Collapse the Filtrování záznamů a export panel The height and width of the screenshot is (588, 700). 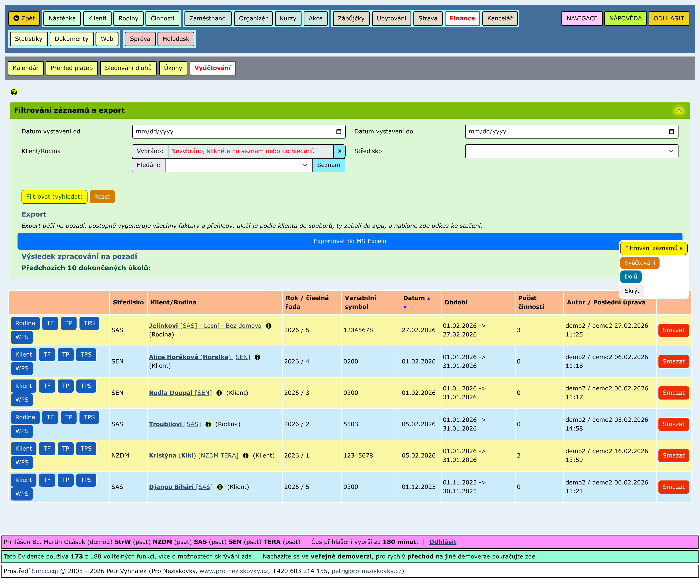tap(679, 111)
